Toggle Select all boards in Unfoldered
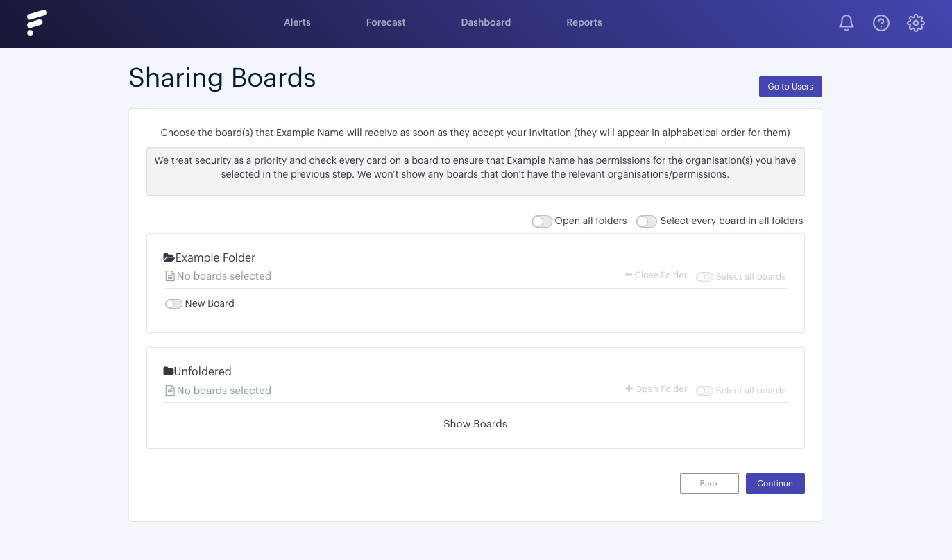 pyautogui.click(x=704, y=391)
